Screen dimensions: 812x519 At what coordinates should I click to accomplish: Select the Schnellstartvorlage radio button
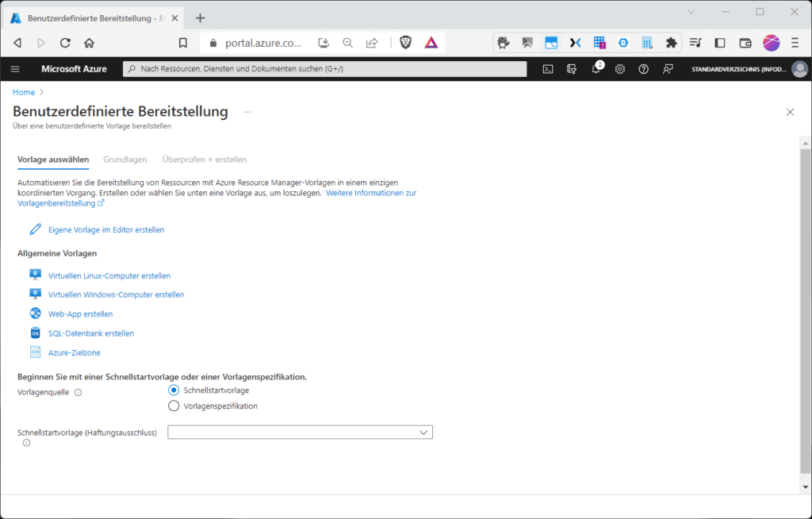point(174,390)
